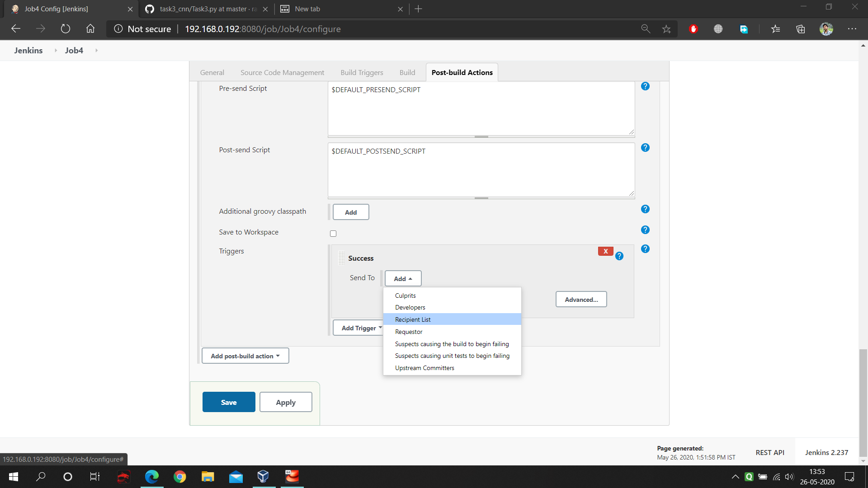868x488 pixels.
Task: Choose Developers in Send To menu
Action: coord(410,307)
